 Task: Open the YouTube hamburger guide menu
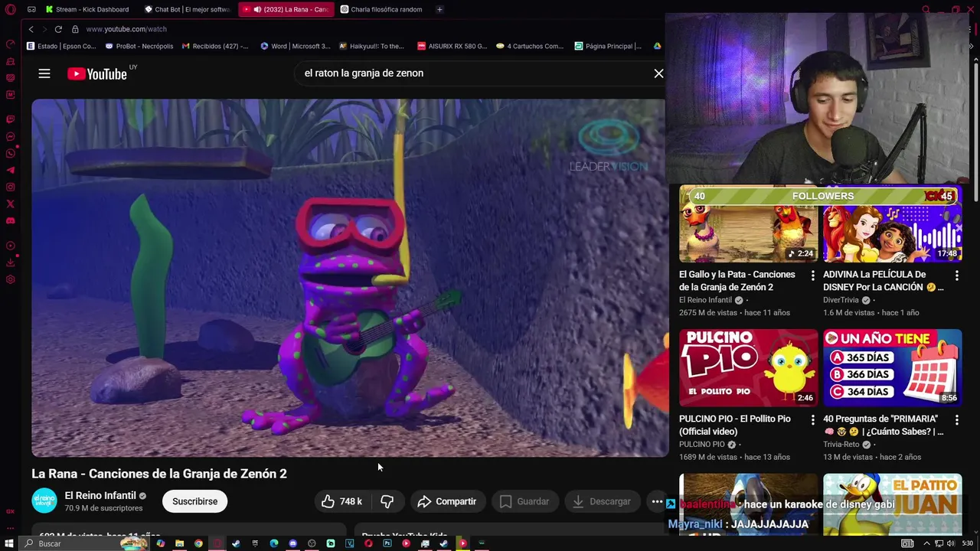(44, 73)
